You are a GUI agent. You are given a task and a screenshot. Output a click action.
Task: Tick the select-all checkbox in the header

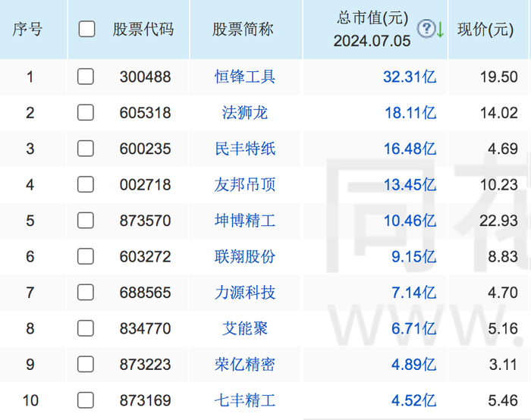coord(87,30)
